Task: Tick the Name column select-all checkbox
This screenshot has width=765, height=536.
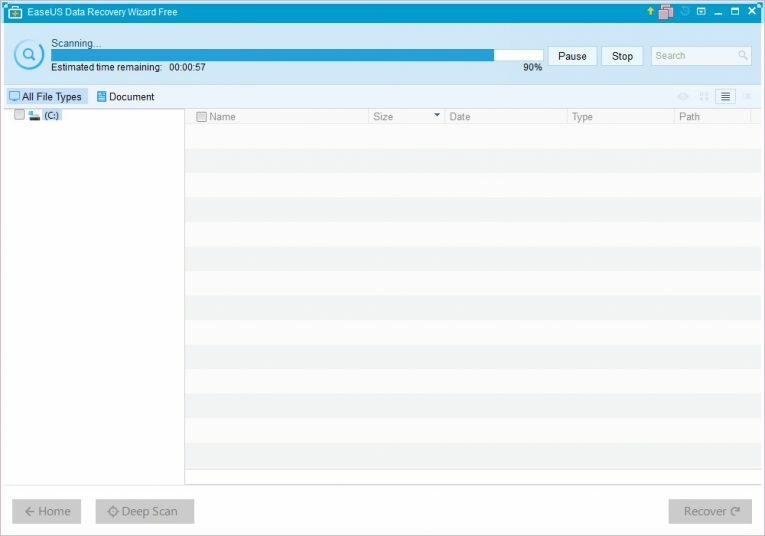Action: tap(201, 117)
